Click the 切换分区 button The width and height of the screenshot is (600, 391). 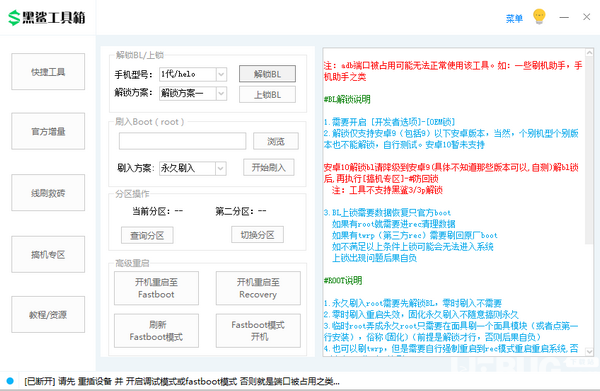click(258, 235)
